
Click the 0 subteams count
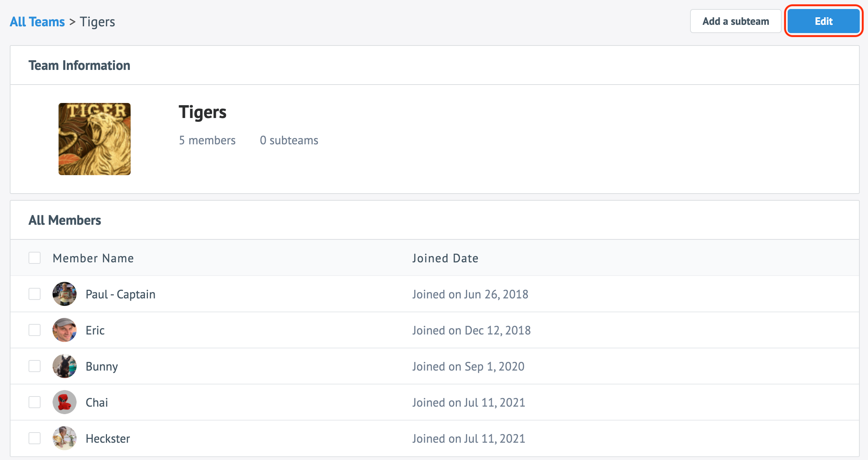click(x=289, y=140)
